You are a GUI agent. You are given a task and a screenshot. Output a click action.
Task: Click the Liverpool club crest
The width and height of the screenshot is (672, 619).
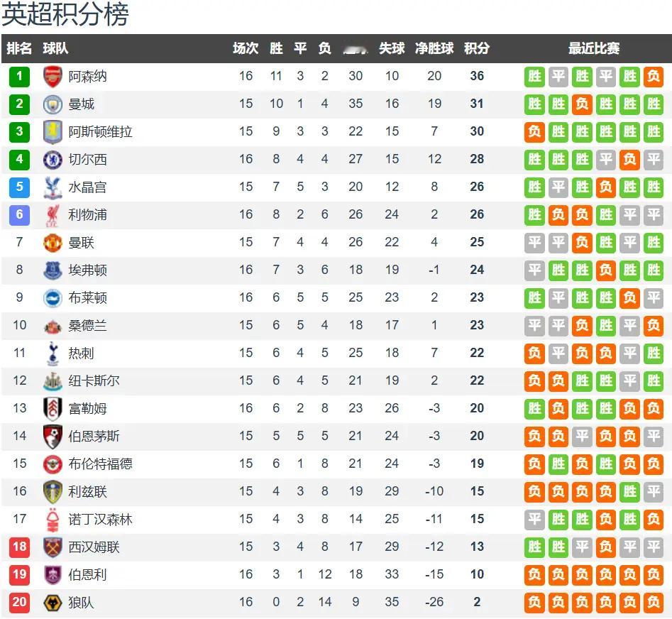[x=53, y=215]
